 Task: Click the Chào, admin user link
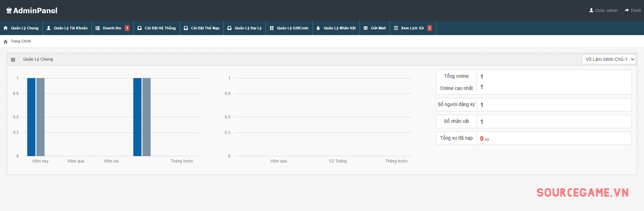click(603, 10)
